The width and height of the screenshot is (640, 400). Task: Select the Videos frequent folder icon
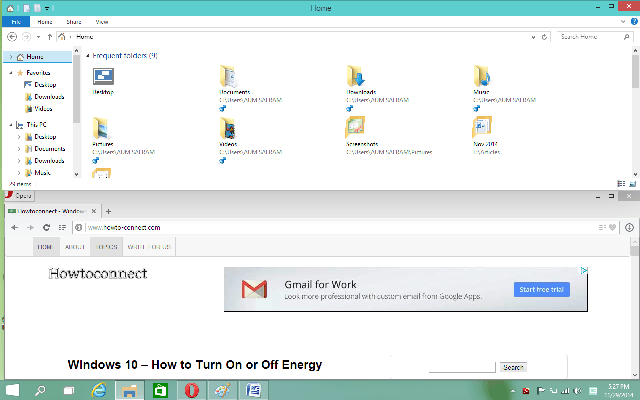[x=228, y=128]
